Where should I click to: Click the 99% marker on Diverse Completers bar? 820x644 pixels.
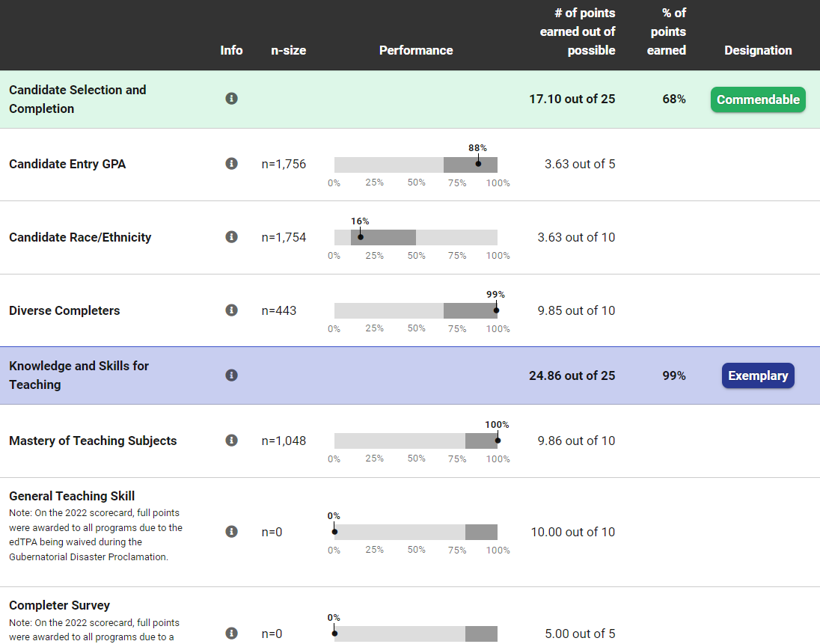tap(496, 310)
